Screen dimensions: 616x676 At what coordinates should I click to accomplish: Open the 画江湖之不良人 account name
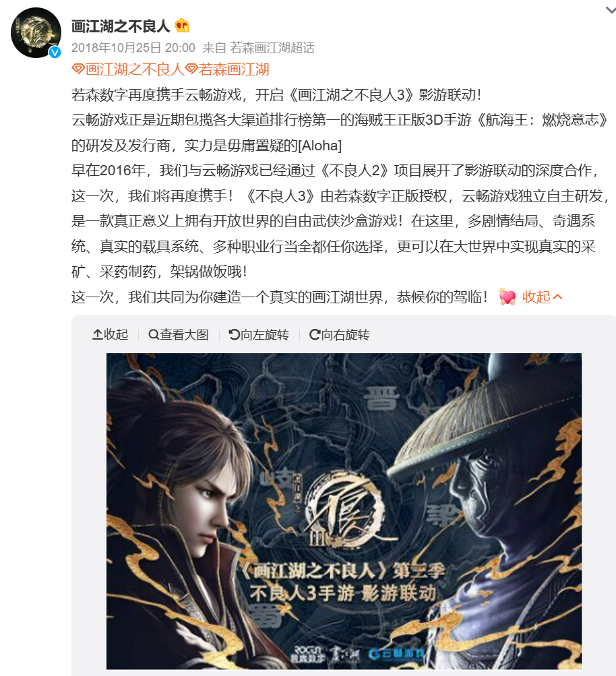click(x=121, y=26)
